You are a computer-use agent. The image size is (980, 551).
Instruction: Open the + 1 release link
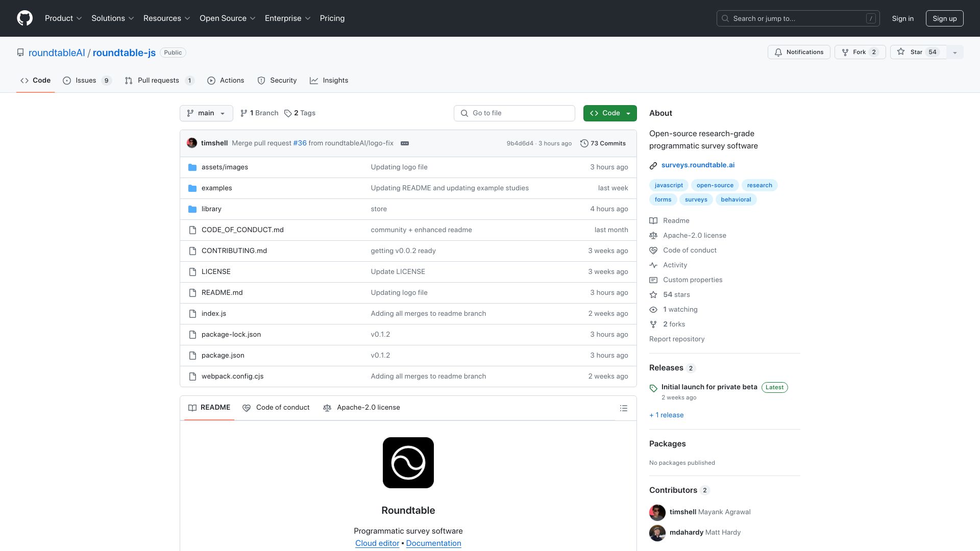click(666, 415)
